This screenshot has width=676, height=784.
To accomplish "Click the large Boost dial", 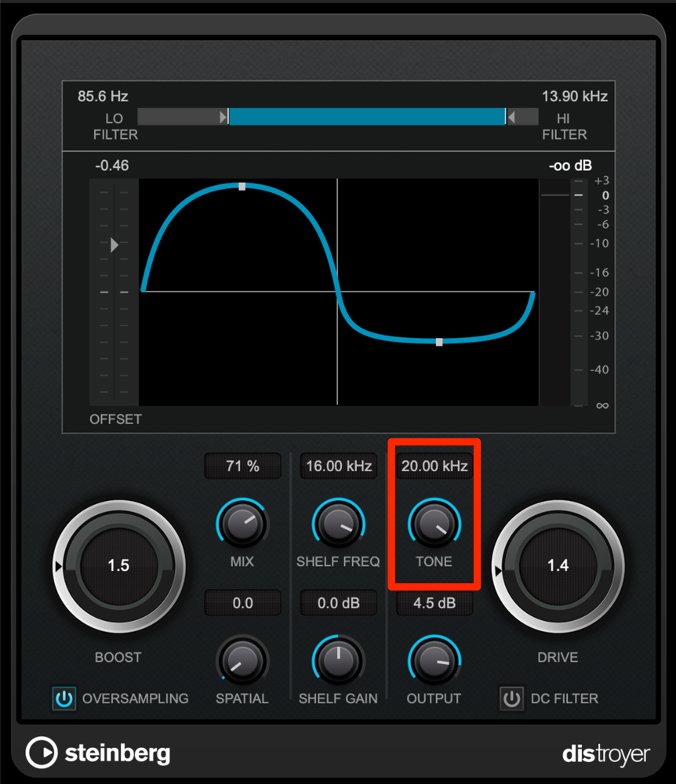I will [x=119, y=566].
